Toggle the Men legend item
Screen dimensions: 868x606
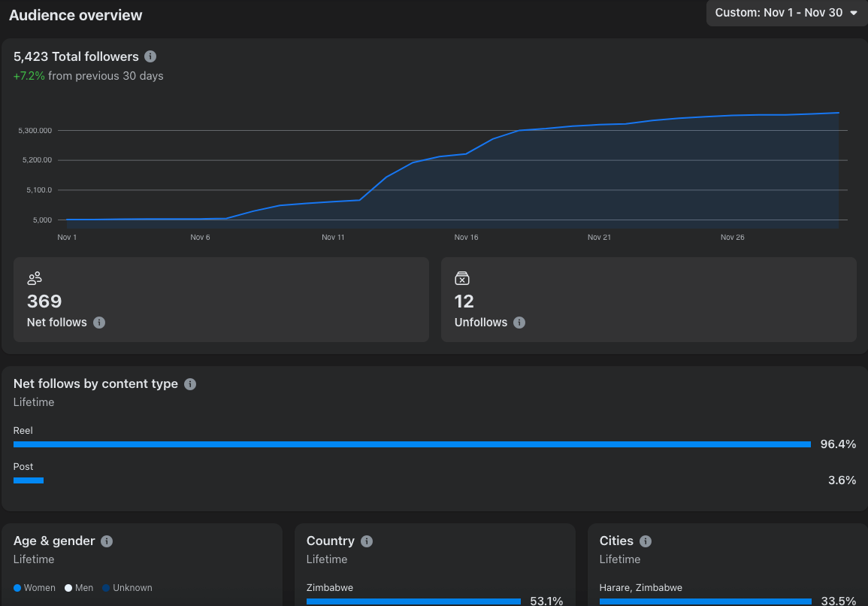[79, 588]
